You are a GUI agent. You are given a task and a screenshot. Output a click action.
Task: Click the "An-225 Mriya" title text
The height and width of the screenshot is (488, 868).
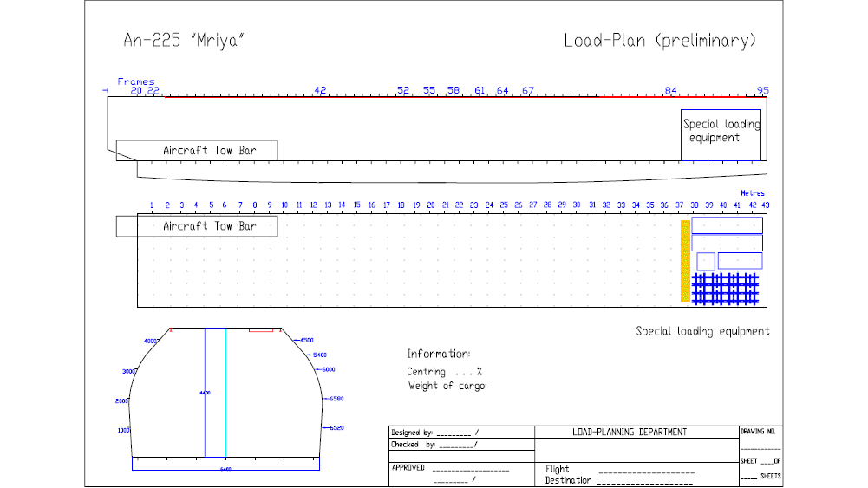point(184,41)
